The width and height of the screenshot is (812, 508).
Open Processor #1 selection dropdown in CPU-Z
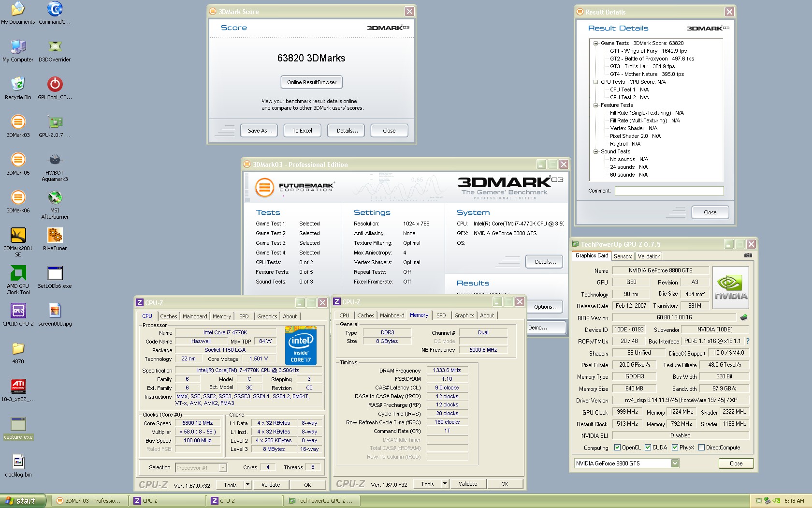pos(223,468)
